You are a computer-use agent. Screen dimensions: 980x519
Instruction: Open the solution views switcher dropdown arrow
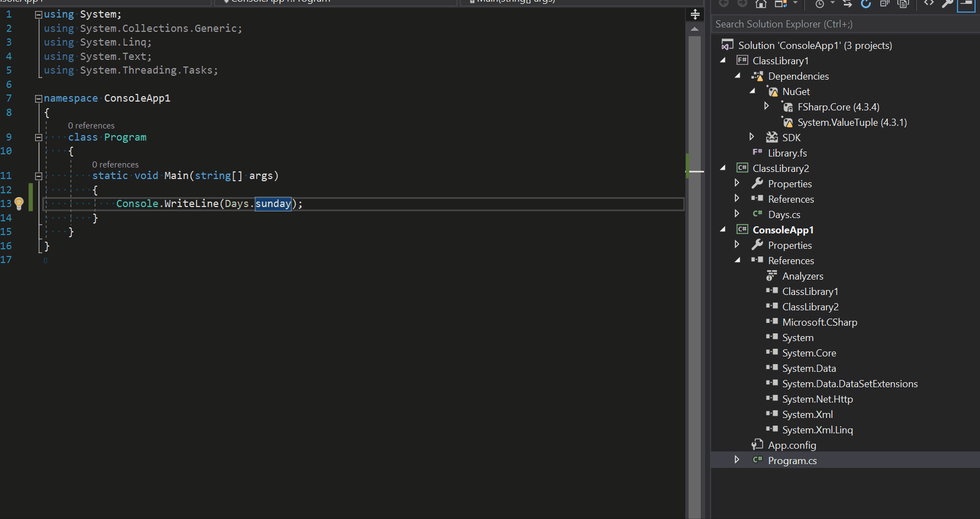pos(795,4)
